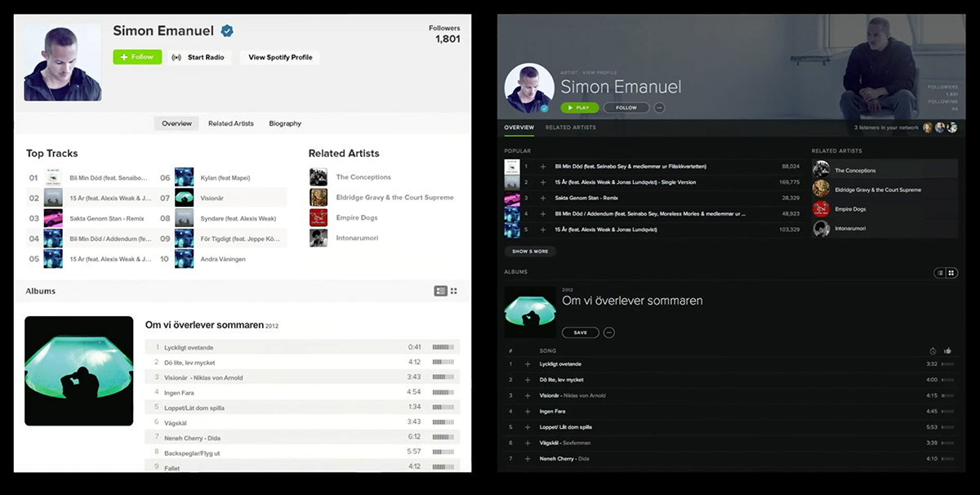Screen dimensions: 980x495
Task: Open Overview tab in light layout
Action: coord(176,123)
